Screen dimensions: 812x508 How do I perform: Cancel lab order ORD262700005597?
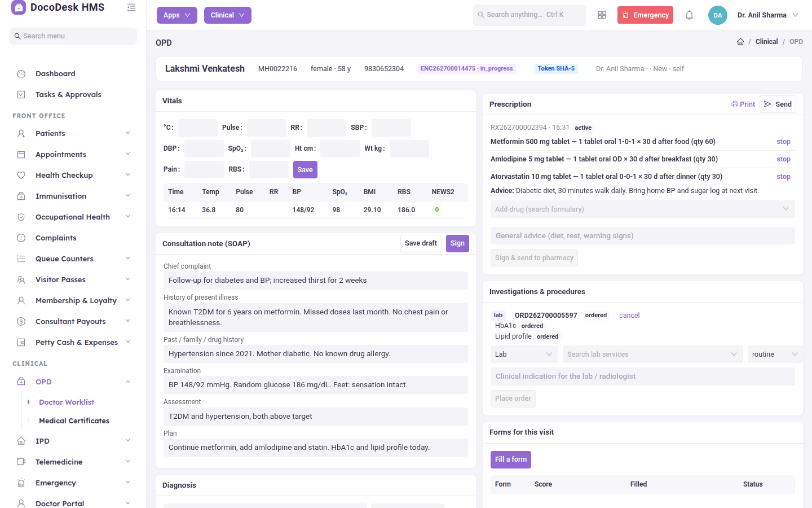tap(629, 316)
